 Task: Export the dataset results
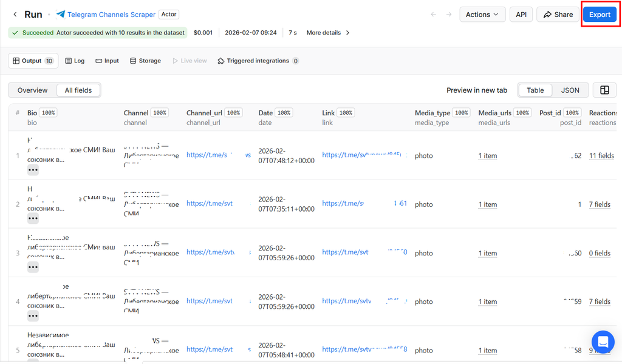[600, 15]
